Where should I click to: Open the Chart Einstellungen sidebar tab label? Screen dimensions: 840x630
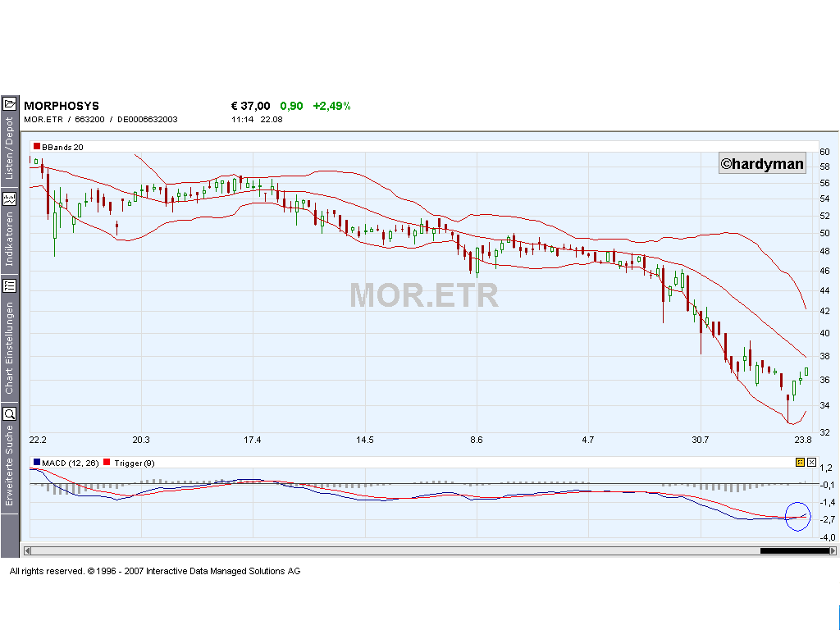pos(9,348)
